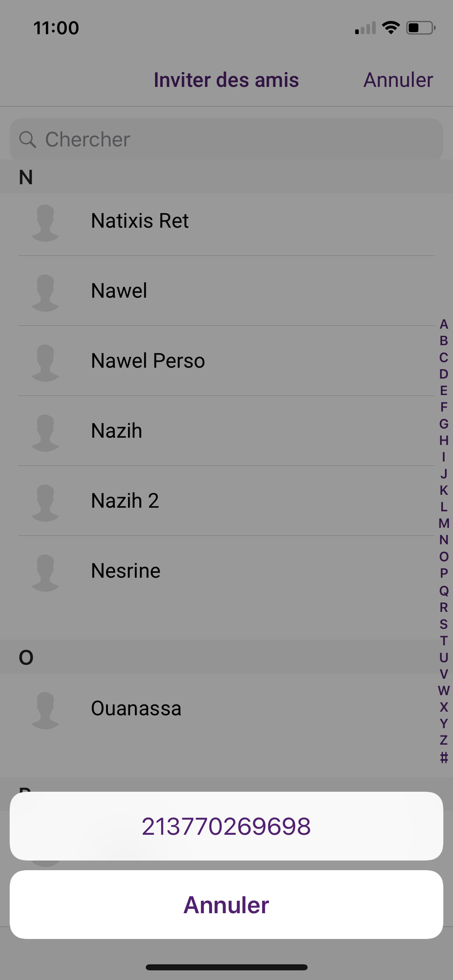Click Natixis Ret contact avatar
This screenshot has width=453, height=980.
tap(46, 223)
